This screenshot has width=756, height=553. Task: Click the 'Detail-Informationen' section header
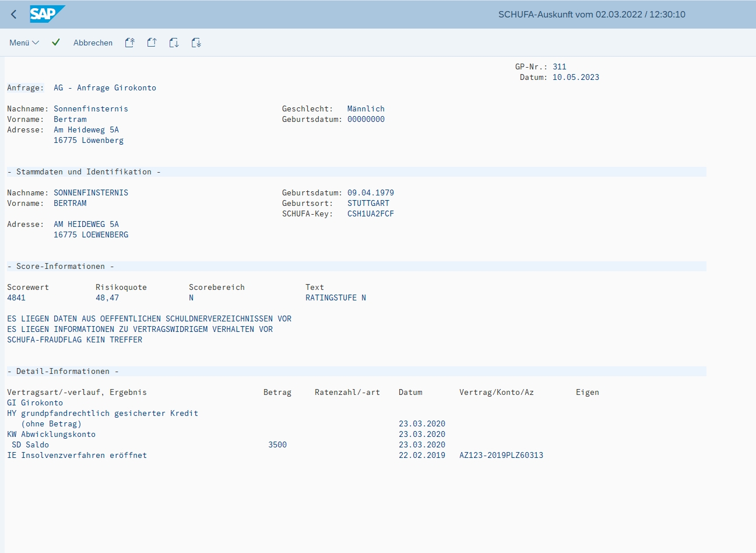pos(356,371)
